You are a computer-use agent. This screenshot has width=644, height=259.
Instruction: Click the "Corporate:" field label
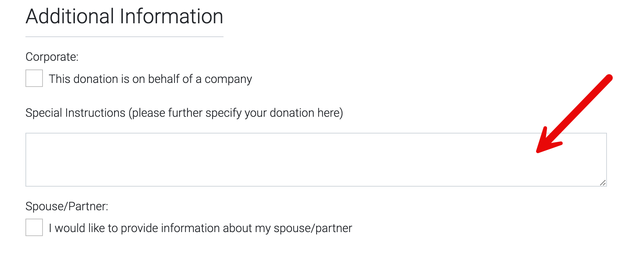(52, 57)
